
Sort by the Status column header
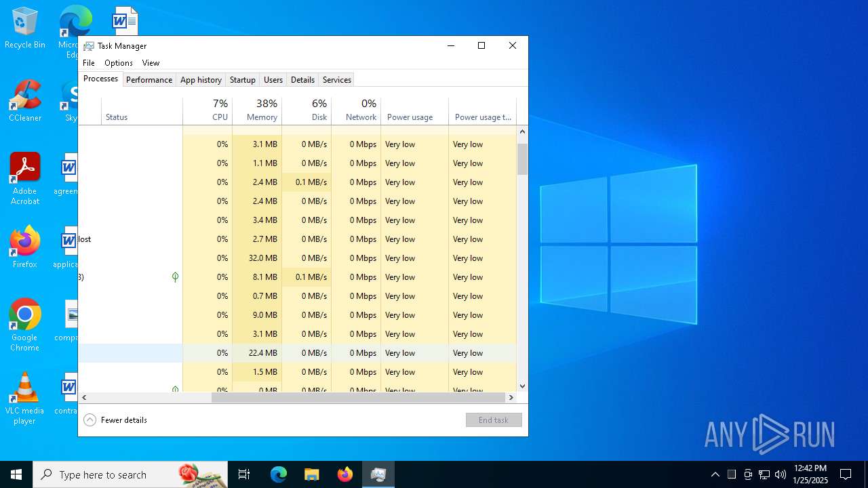click(x=142, y=110)
